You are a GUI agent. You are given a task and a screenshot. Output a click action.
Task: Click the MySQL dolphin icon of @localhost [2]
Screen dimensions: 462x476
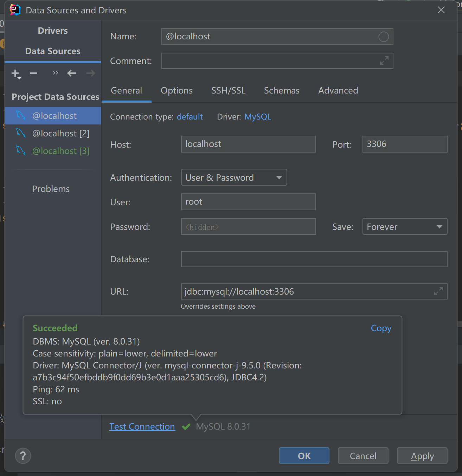21,133
